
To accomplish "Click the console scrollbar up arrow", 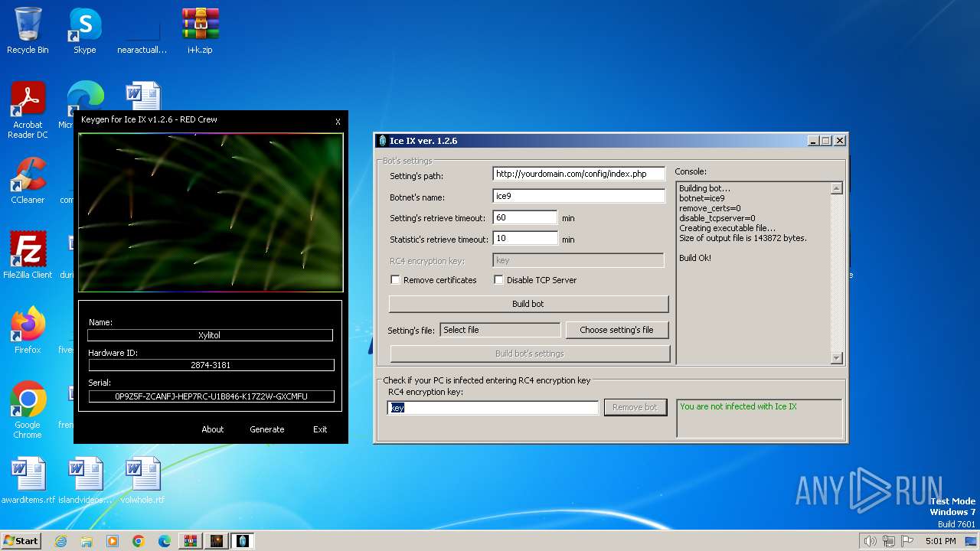I will pos(836,188).
